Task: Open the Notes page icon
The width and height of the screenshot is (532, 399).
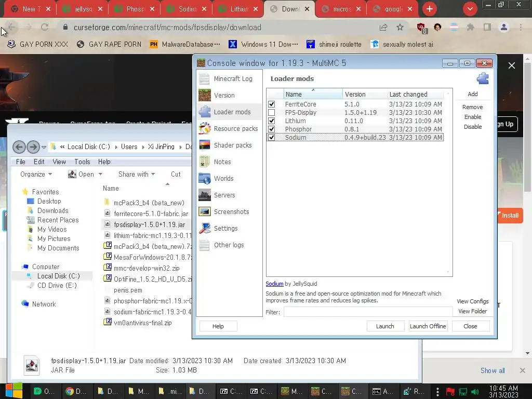Action: (205, 162)
